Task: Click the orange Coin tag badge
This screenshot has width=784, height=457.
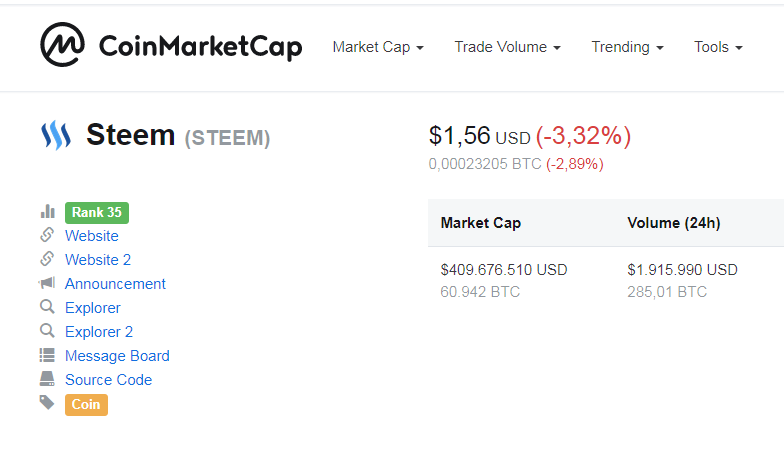Action: click(x=86, y=404)
